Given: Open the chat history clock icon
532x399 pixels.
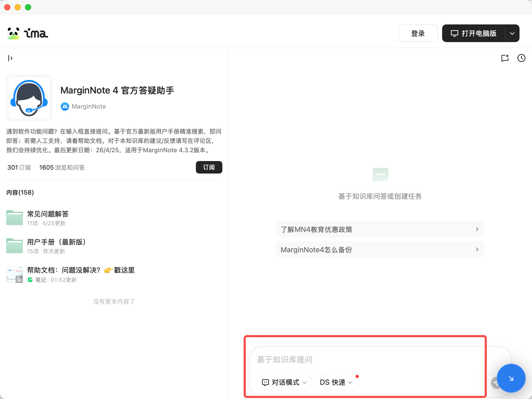Looking at the screenshot, I should [x=521, y=58].
